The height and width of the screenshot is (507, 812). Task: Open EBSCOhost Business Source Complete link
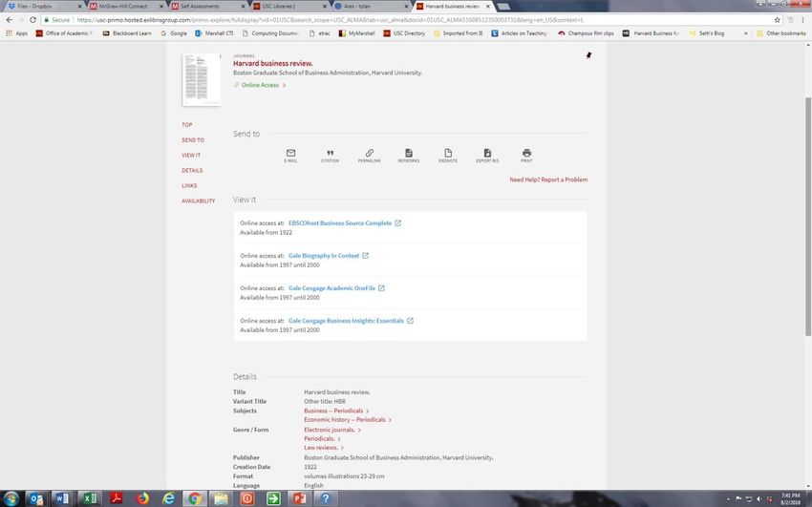(x=340, y=223)
